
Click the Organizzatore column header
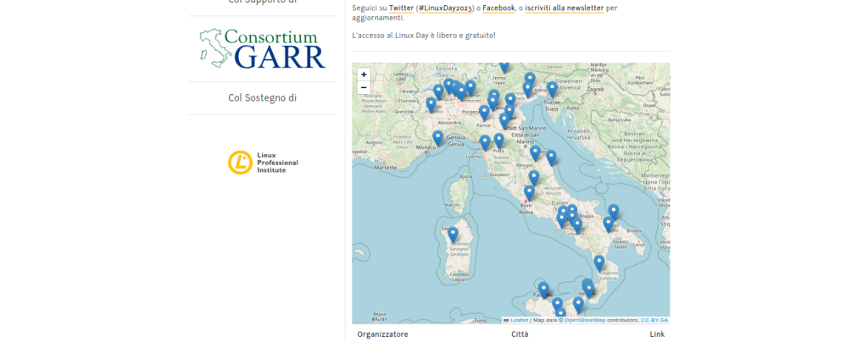pos(383,334)
